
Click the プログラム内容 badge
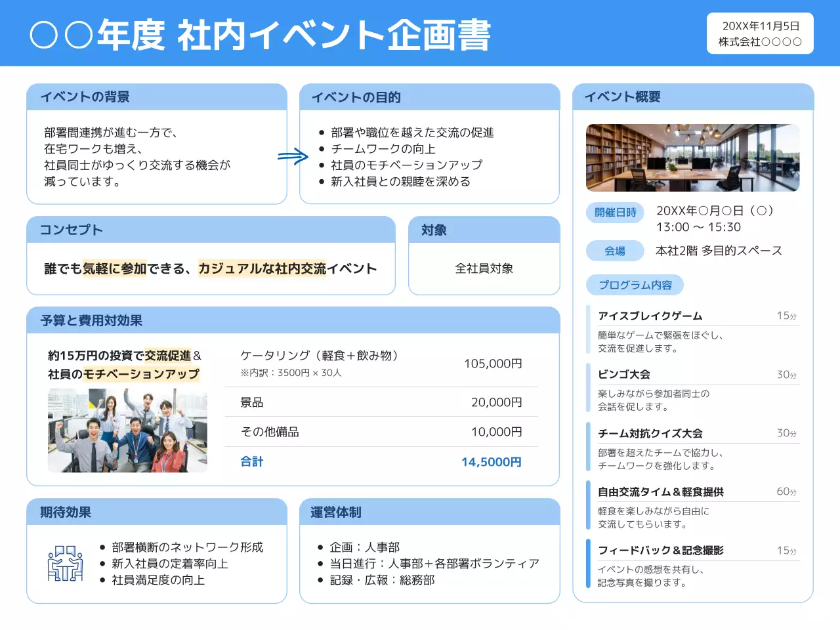tap(635, 285)
